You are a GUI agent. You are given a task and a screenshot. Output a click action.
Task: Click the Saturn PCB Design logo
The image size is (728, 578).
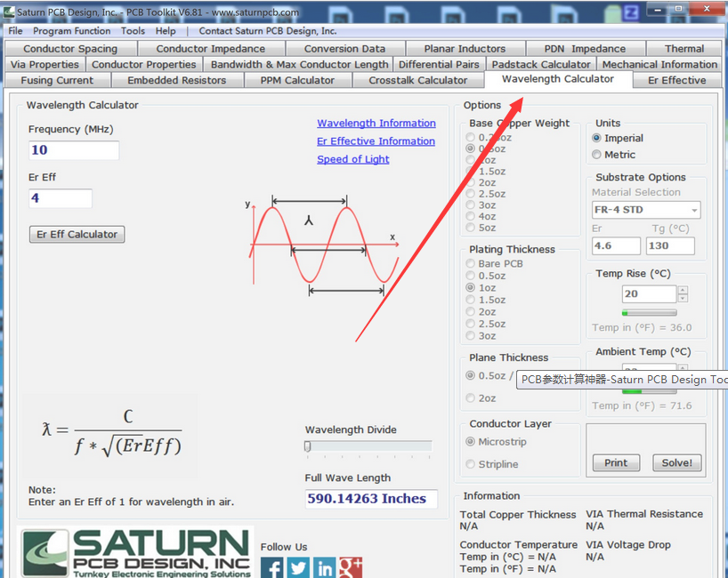136,551
